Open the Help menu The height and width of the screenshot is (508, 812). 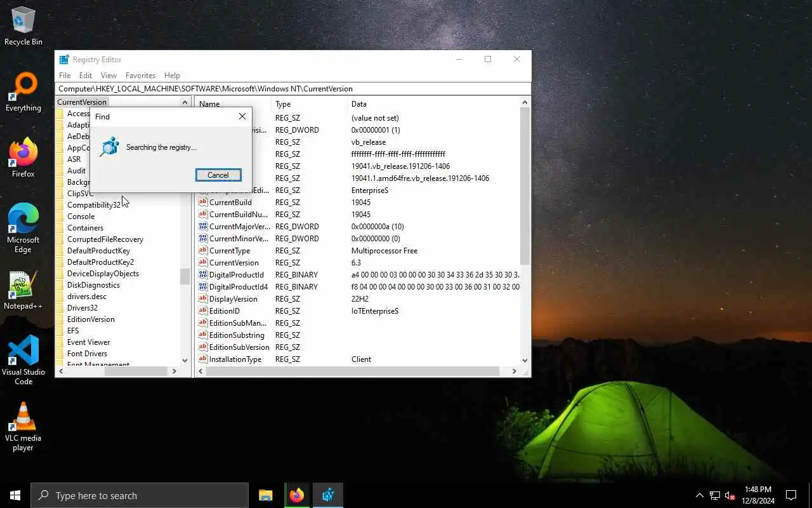(172, 75)
